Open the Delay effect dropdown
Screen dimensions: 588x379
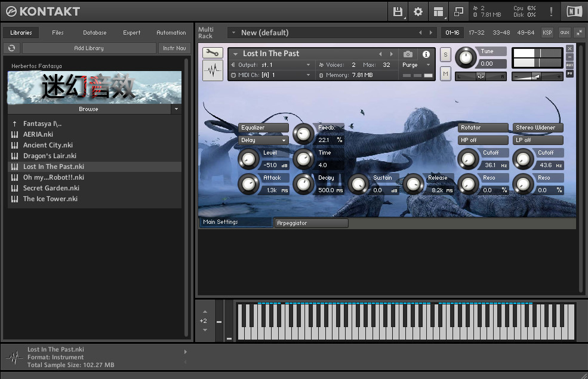[x=263, y=140]
